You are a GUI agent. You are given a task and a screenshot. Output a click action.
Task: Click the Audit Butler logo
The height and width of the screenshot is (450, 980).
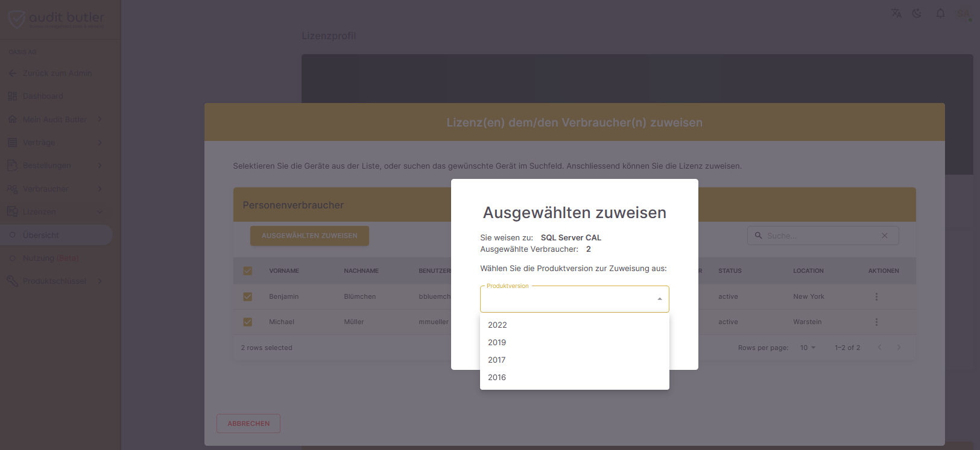tap(56, 19)
